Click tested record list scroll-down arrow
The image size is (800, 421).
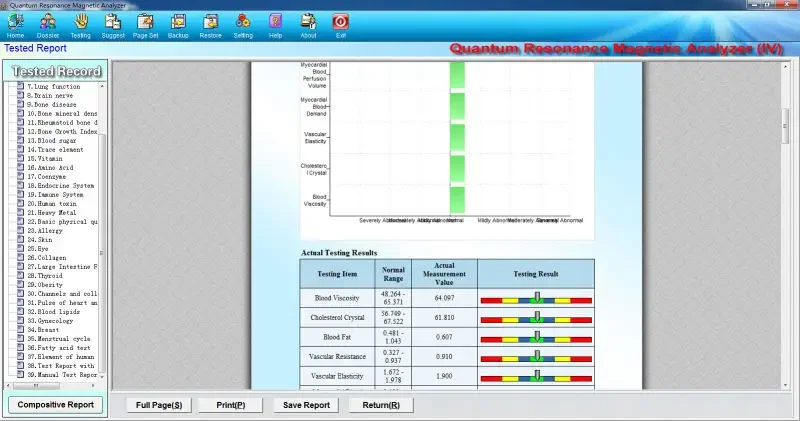tap(102, 377)
